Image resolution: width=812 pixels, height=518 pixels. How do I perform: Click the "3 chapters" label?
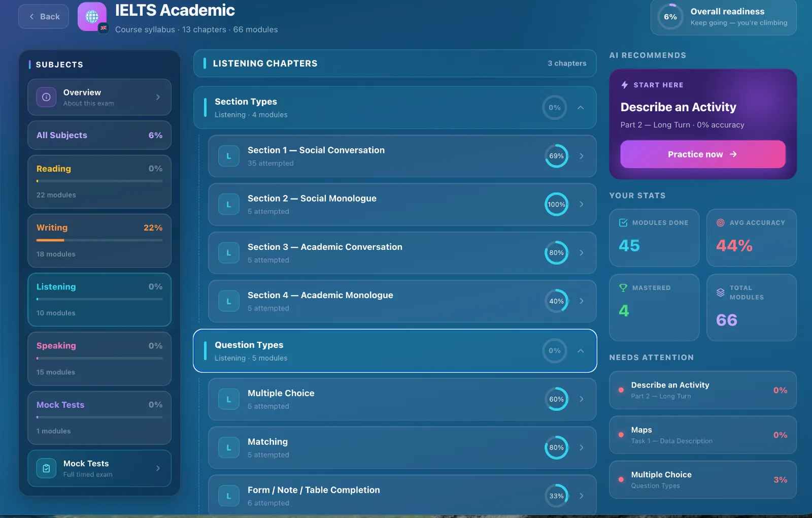(567, 63)
